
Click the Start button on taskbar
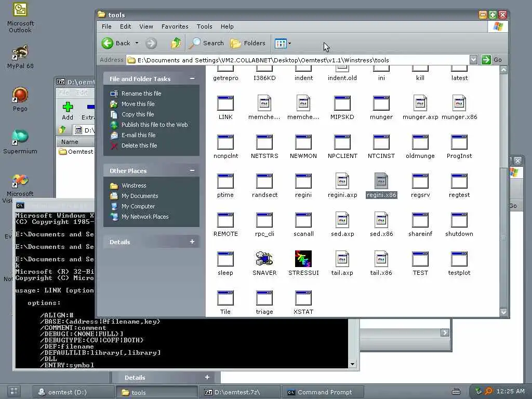coord(14,391)
